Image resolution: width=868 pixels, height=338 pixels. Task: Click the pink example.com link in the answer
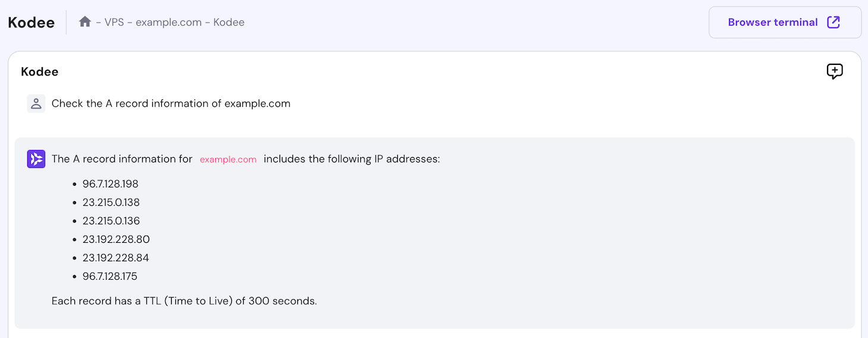click(x=228, y=159)
